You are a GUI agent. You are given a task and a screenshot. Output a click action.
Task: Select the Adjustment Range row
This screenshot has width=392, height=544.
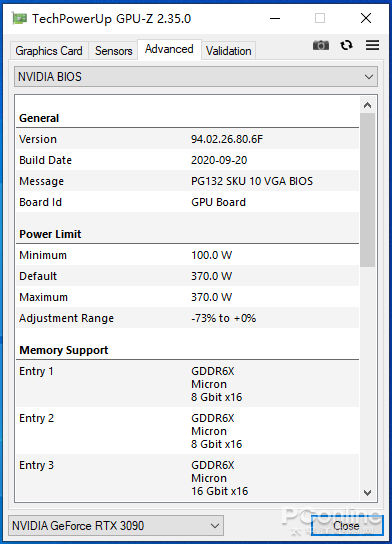click(x=187, y=318)
